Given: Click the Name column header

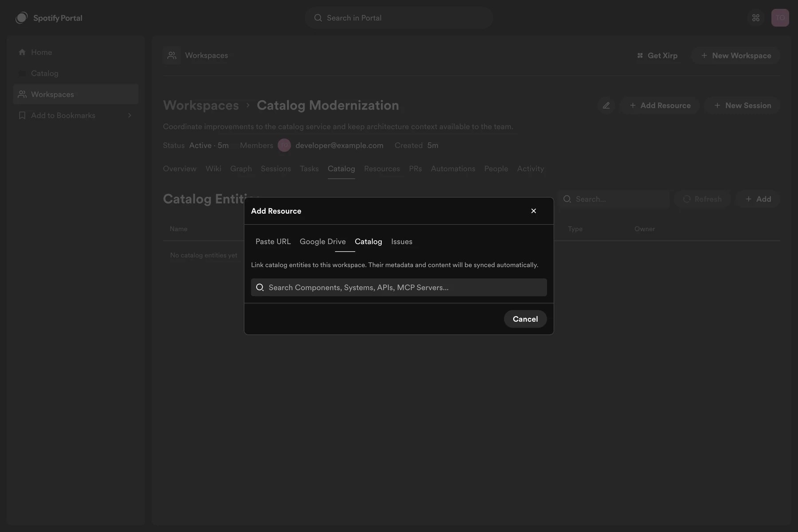Looking at the screenshot, I should 178,229.
